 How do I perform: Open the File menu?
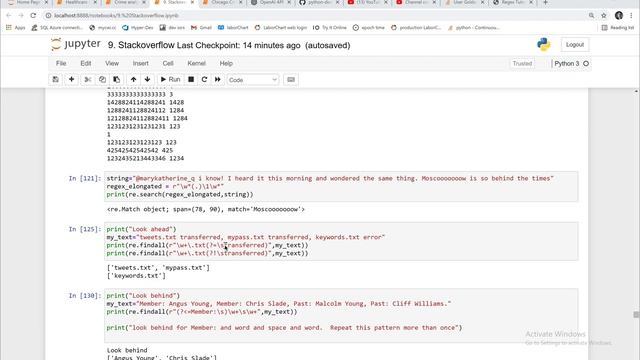pyautogui.click(x=61, y=63)
